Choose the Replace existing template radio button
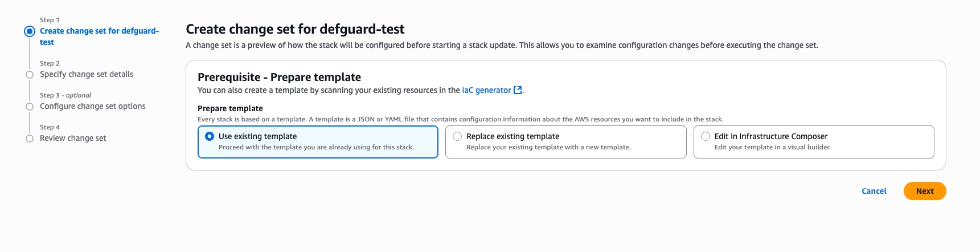This screenshot has height=252, width=980. click(457, 136)
